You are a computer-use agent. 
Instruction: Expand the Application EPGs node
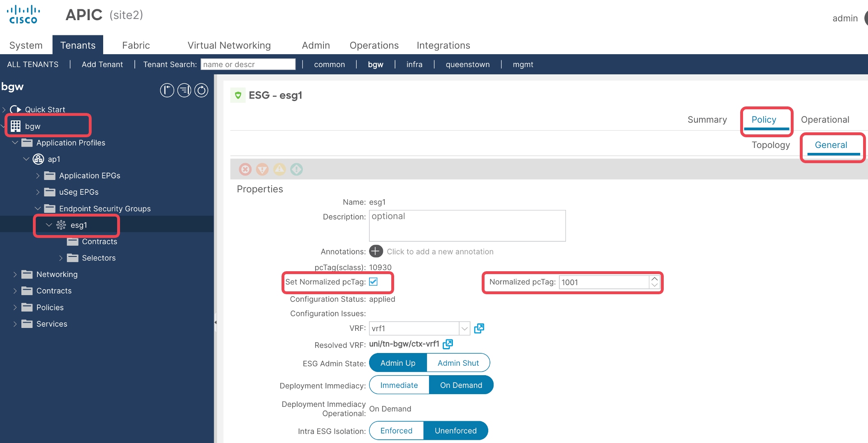coord(38,175)
